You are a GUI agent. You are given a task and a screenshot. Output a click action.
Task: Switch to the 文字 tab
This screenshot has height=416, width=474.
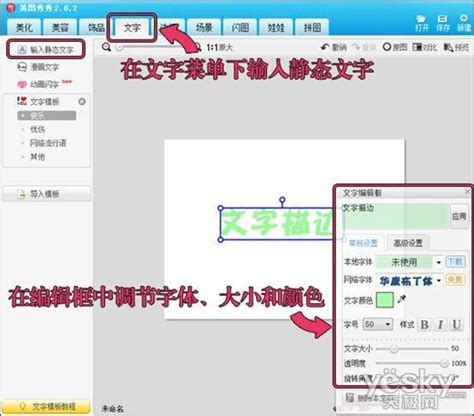point(132,27)
